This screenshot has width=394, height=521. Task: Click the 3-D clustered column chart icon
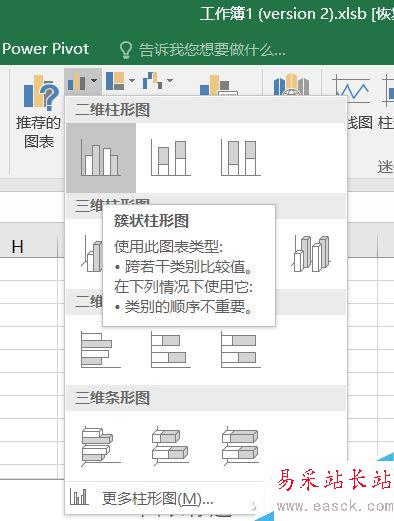pos(92,253)
